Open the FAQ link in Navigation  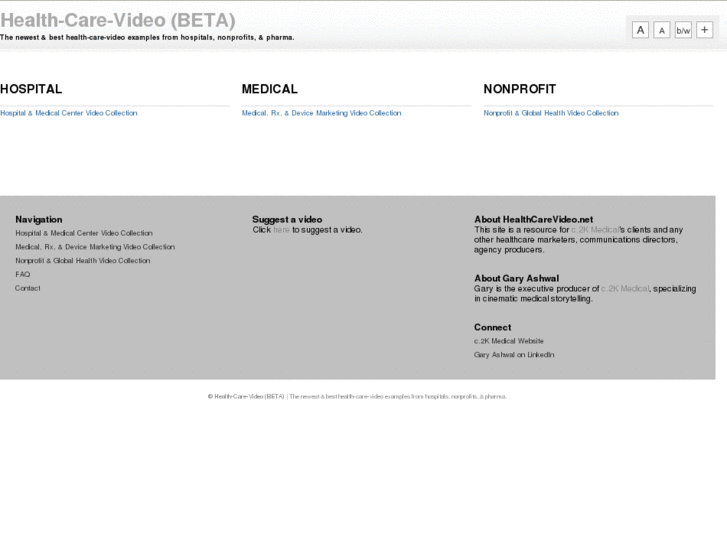tap(23, 275)
